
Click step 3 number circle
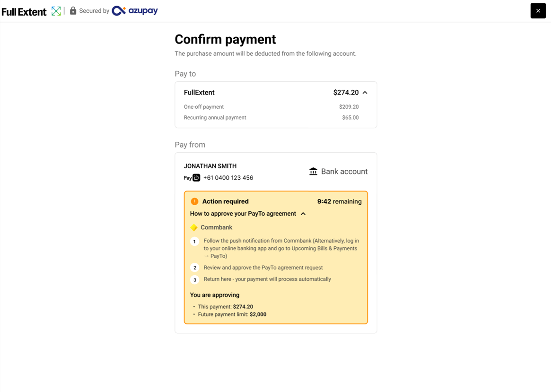(x=195, y=280)
